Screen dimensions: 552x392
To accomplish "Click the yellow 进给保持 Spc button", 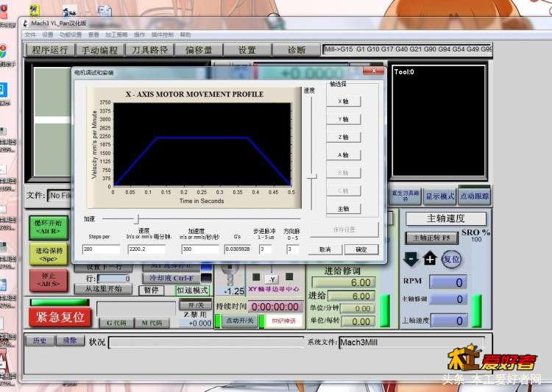I will [49, 254].
